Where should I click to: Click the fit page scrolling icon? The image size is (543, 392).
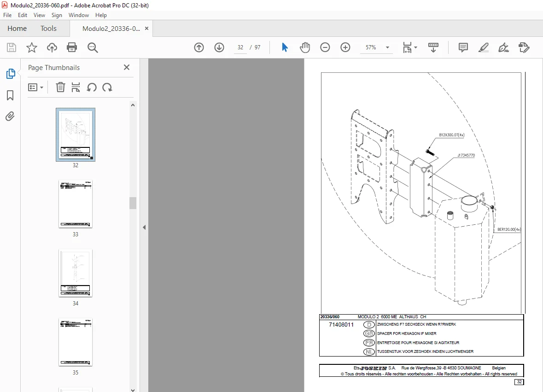click(407, 47)
